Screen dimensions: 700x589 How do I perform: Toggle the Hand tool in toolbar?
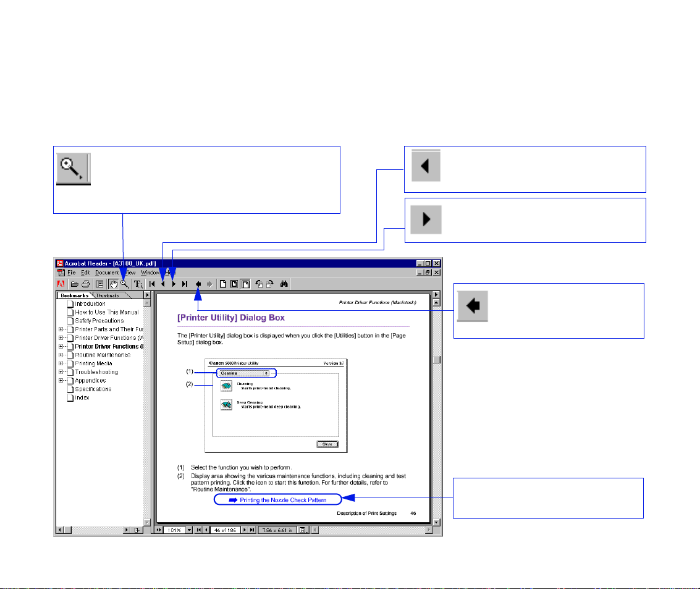pos(114,284)
